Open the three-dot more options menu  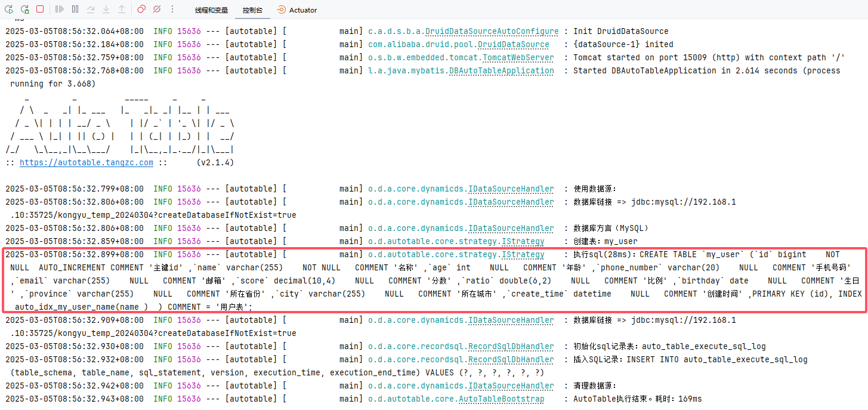point(172,10)
